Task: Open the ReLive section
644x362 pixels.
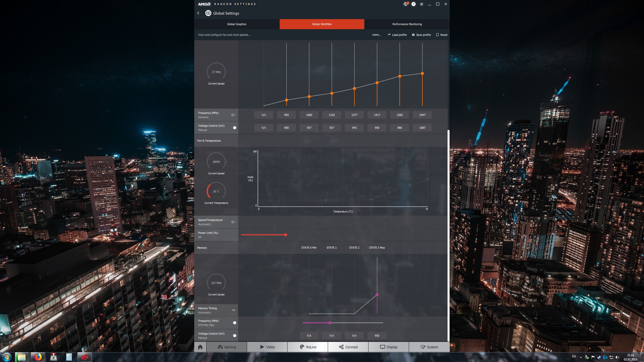Action: click(308, 347)
